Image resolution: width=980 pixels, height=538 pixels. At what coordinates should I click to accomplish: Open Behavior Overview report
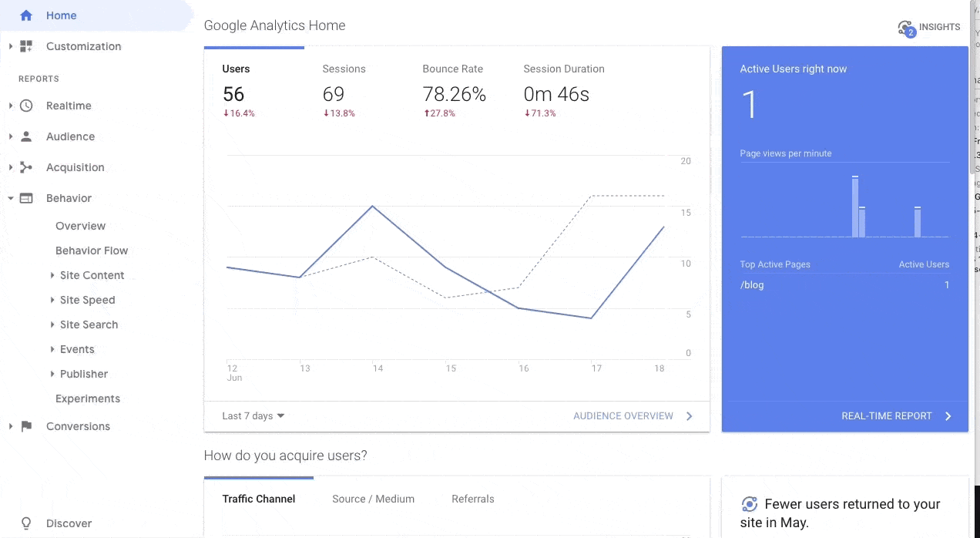tap(81, 226)
